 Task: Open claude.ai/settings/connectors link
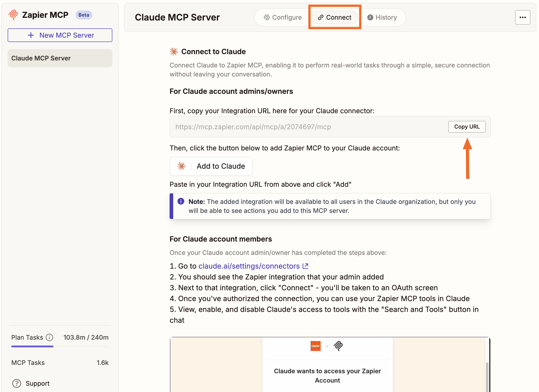coord(249,266)
